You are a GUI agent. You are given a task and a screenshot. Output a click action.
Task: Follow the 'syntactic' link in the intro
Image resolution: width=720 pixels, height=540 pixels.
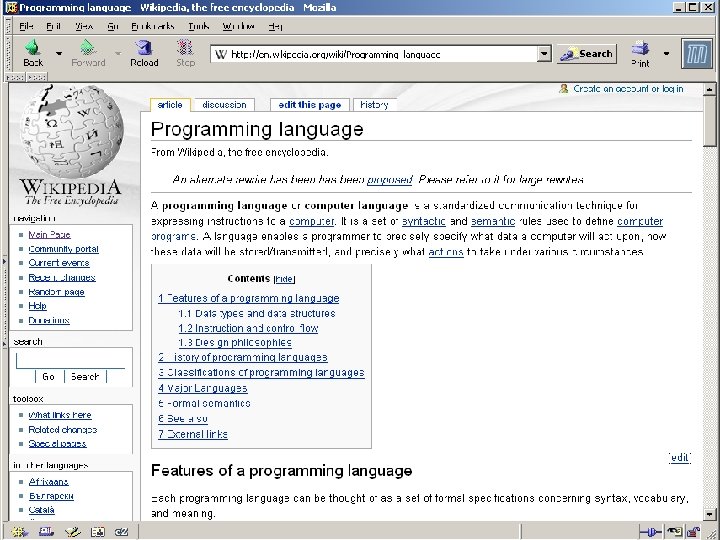click(423, 221)
